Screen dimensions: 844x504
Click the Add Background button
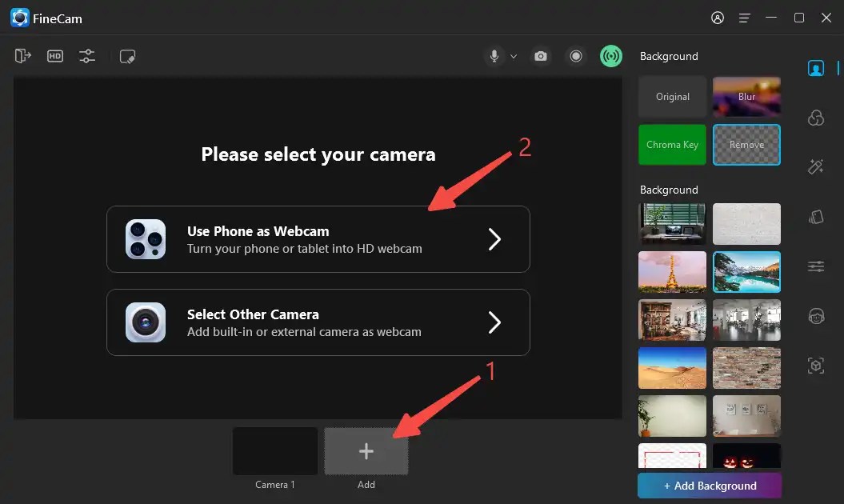click(710, 486)
